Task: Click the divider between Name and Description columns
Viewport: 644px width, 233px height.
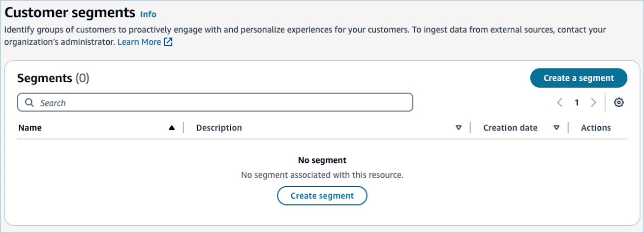Action: (184, 128)
